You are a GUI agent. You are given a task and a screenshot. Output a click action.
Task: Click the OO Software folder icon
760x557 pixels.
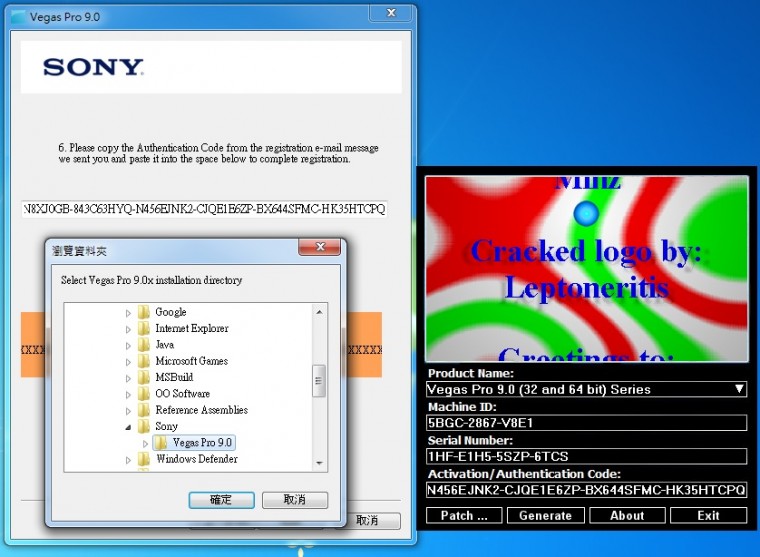tap(144, 394)
